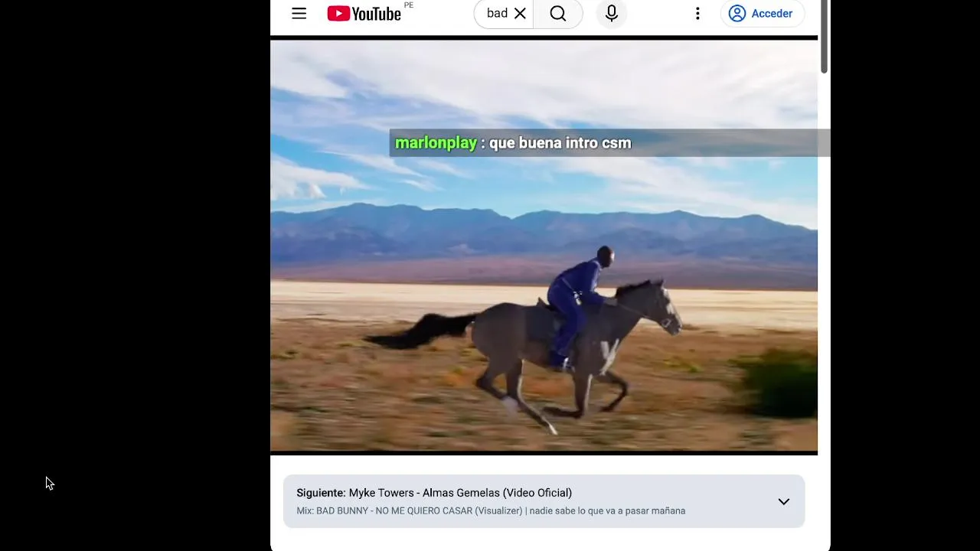Clear the search box with X icon
The height and width of the screenshot is (551, 980).
coord(520,14)
